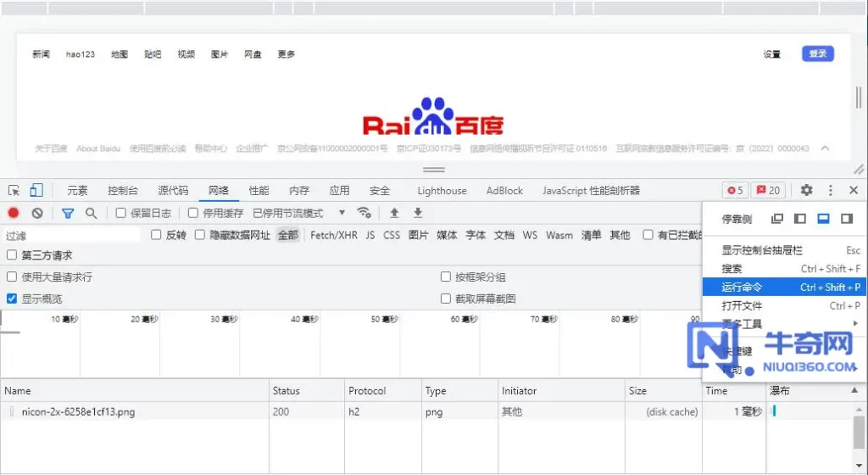Screen dimensions: 868x475
Task: Check the 第三方请求 checkbox
Action: pos(12,255)
